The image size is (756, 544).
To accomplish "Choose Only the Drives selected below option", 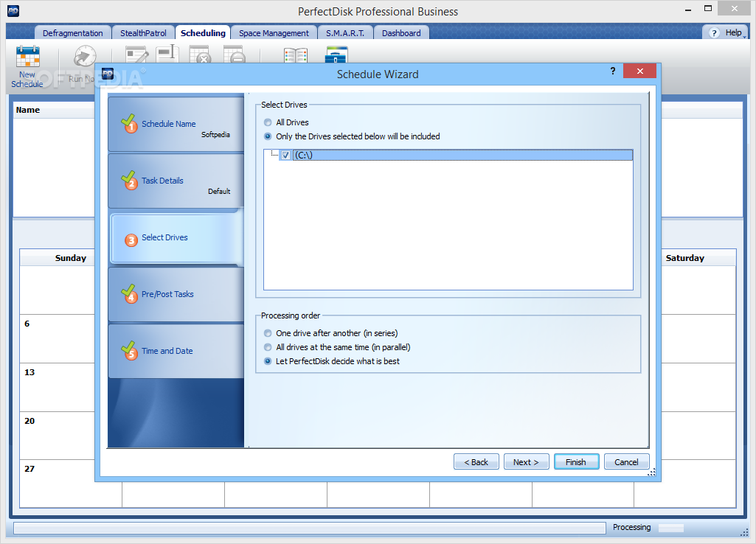I will [268, 136].
